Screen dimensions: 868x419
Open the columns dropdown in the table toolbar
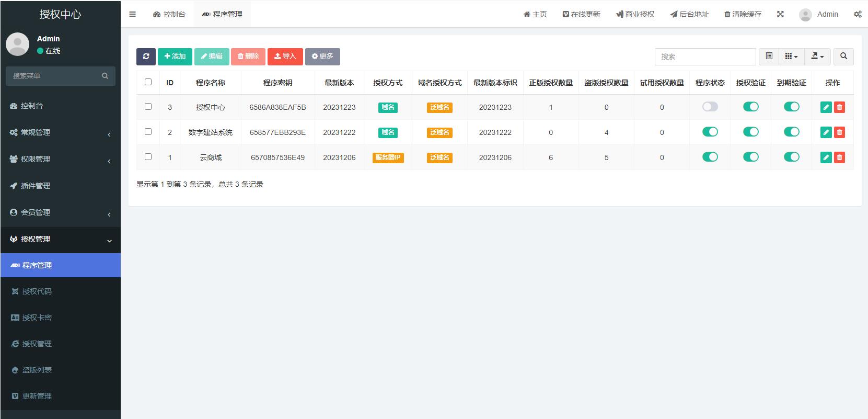point(791,56)
